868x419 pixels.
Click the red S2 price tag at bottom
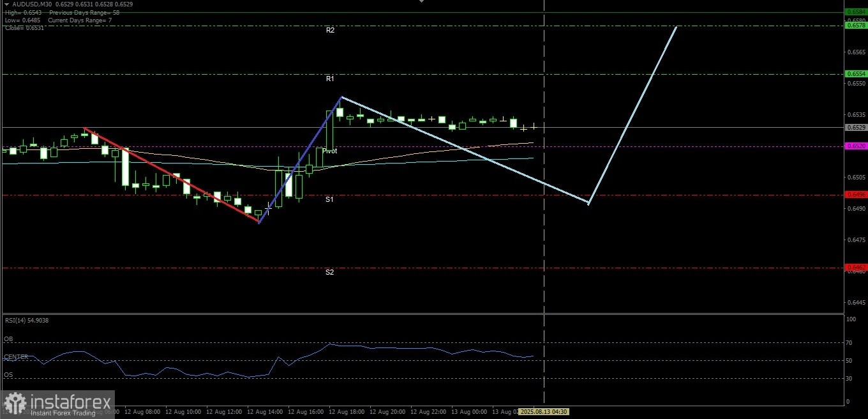tap(855, 268)
